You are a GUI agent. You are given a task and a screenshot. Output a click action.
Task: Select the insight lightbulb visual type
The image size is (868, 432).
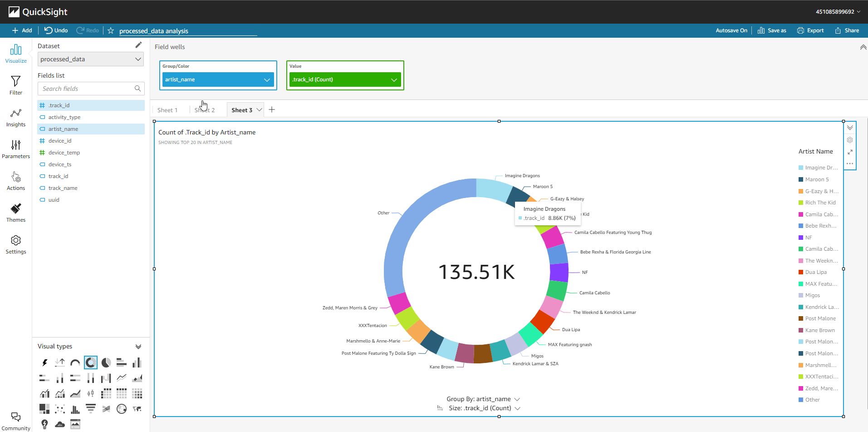44,424
